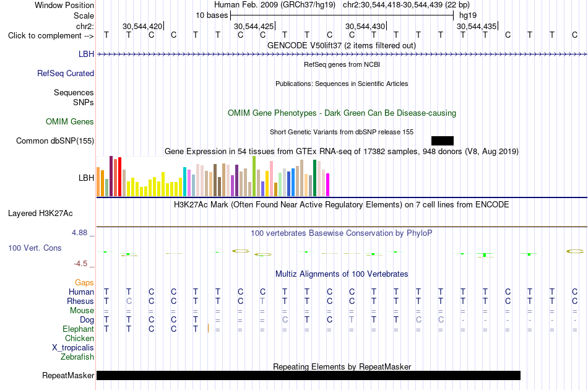Click the '10 bases' scale bar label
The image size is (588, 390).
[x=212, y=15]
